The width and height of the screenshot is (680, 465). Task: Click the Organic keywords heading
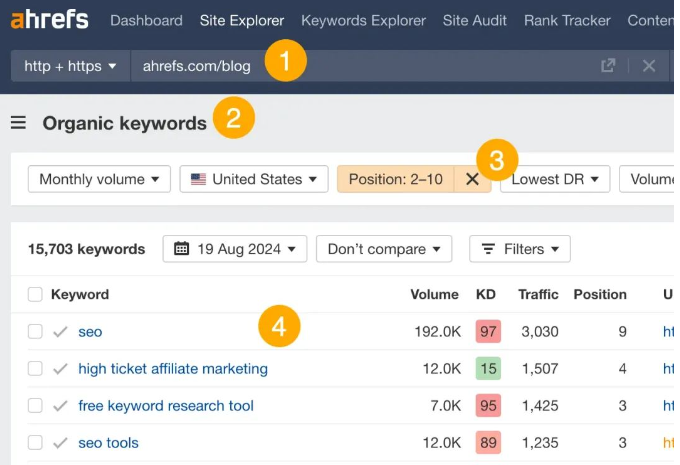124,123
